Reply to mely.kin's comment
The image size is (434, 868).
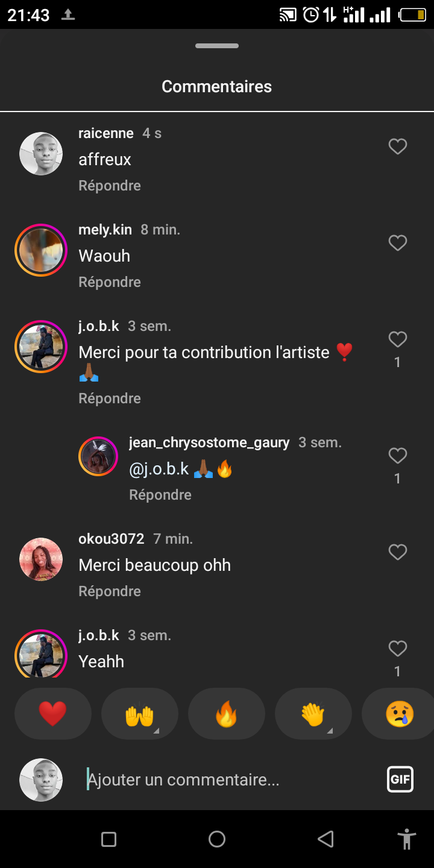pos(110,282)
